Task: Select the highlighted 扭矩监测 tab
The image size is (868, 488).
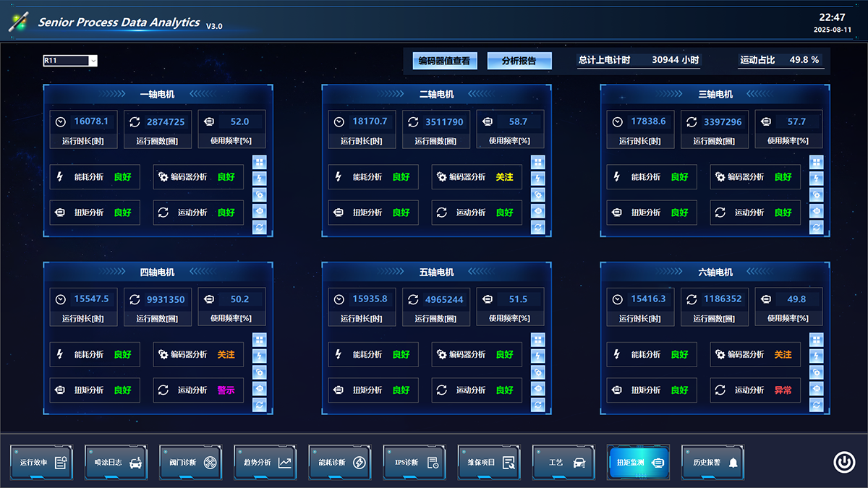Action: [x=639, y=462]
